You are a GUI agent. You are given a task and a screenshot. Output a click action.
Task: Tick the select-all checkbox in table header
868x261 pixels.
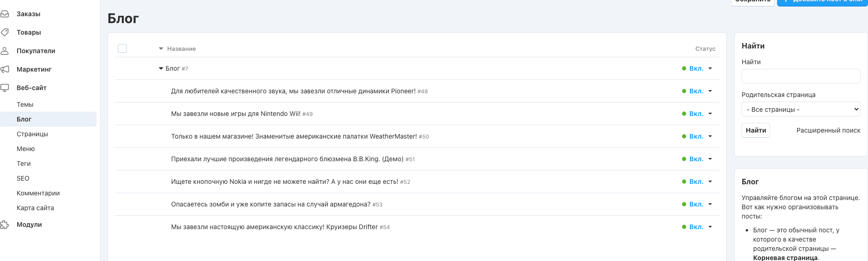coord(122,49)
